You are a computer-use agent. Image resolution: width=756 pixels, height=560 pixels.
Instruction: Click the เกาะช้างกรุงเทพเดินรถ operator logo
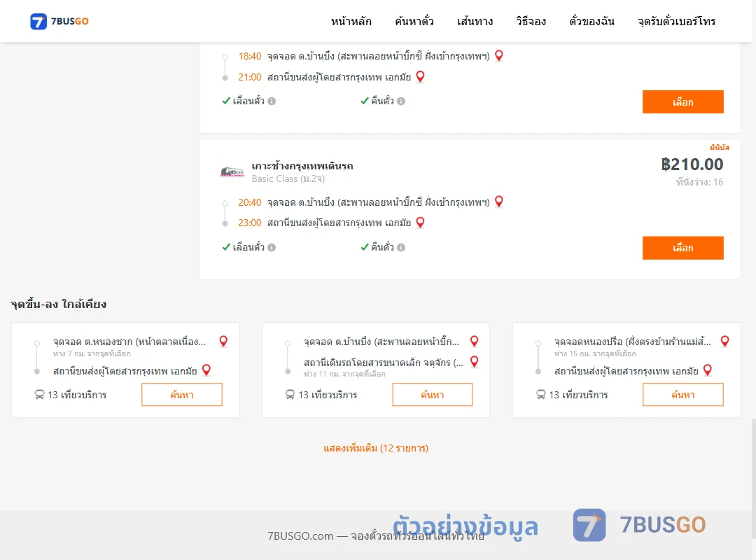click(x=232, y=171)
